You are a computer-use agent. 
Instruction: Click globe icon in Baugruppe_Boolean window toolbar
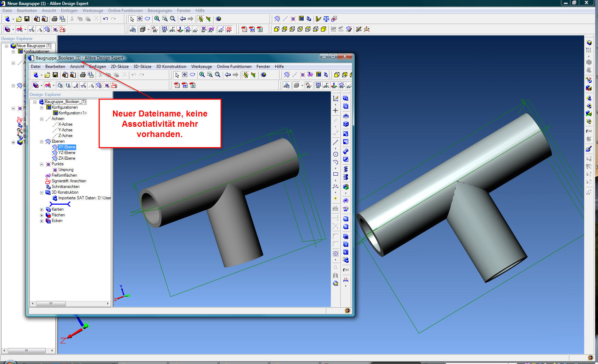pos(263,75)
